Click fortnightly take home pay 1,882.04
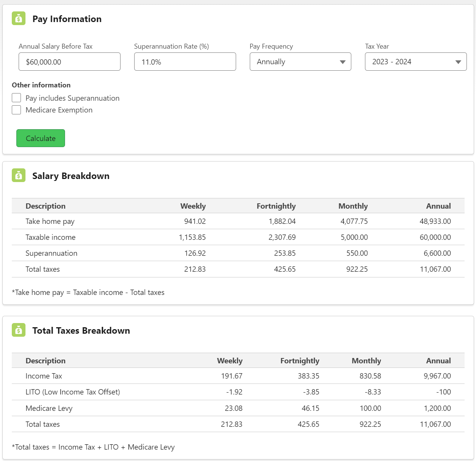This screenshot has height=461, width=476. (x=282, y=221)
